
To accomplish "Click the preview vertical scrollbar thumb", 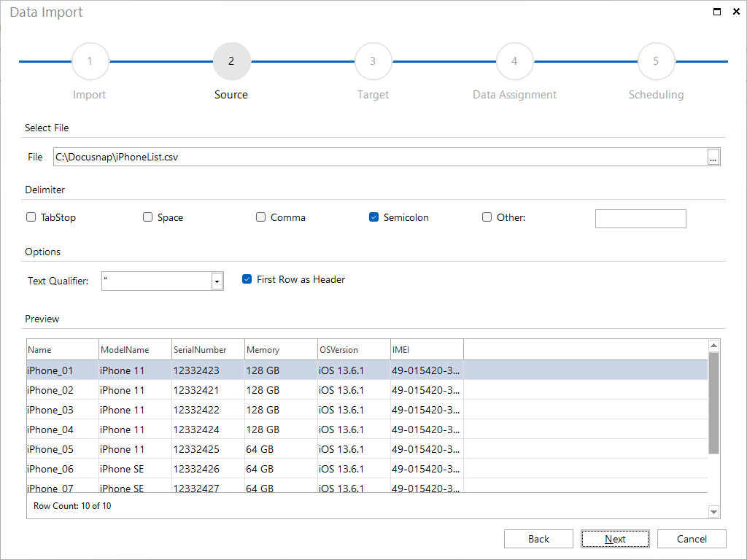I will pos(713,402).
